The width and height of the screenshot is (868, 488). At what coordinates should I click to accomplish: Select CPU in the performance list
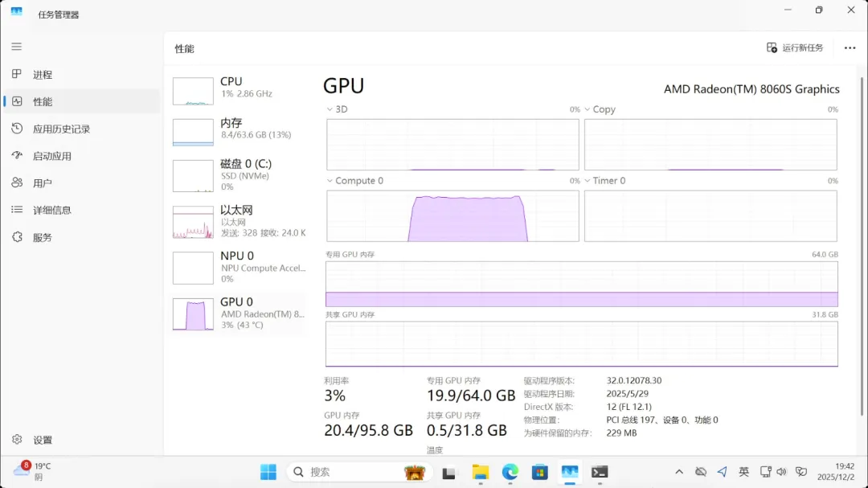coord(239,91)
